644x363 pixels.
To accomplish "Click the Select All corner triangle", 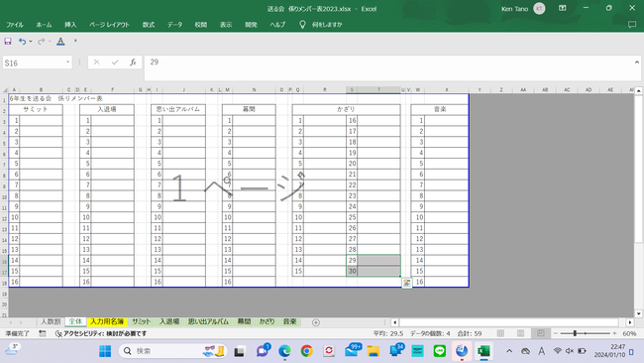I will (5, 89).
